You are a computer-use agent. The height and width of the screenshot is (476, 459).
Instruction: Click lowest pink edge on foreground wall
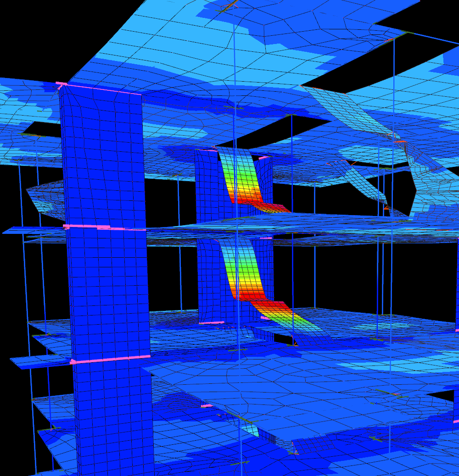coord(110,359)
